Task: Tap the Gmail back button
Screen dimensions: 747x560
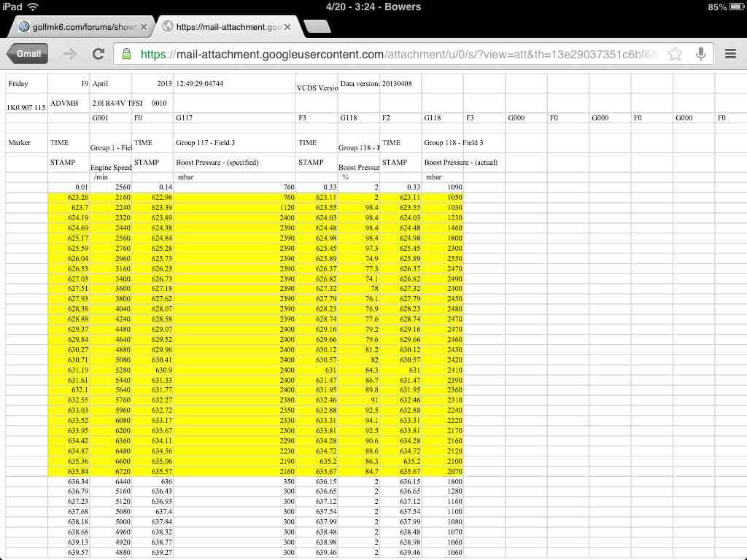Action: [28, 53]
